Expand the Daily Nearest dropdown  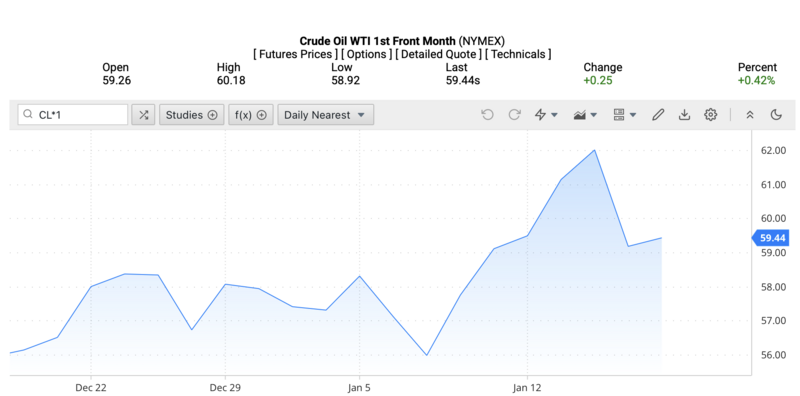coord(326,115)
